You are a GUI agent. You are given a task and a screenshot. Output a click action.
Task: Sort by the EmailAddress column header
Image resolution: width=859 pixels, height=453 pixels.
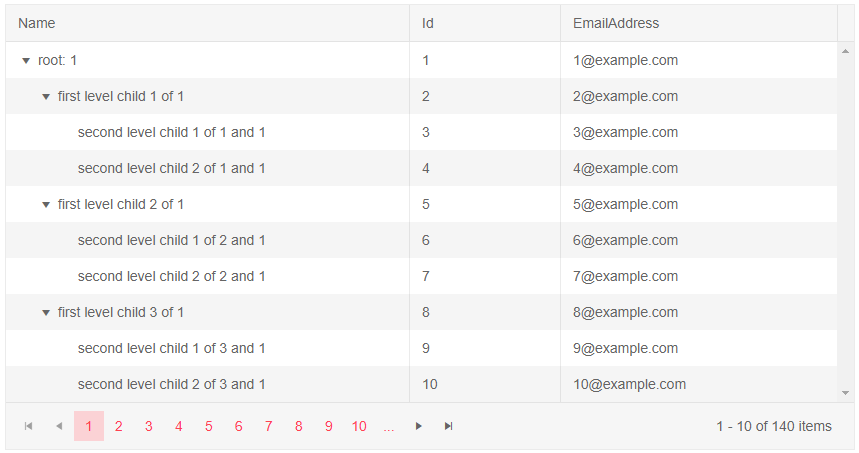(616, 23)
